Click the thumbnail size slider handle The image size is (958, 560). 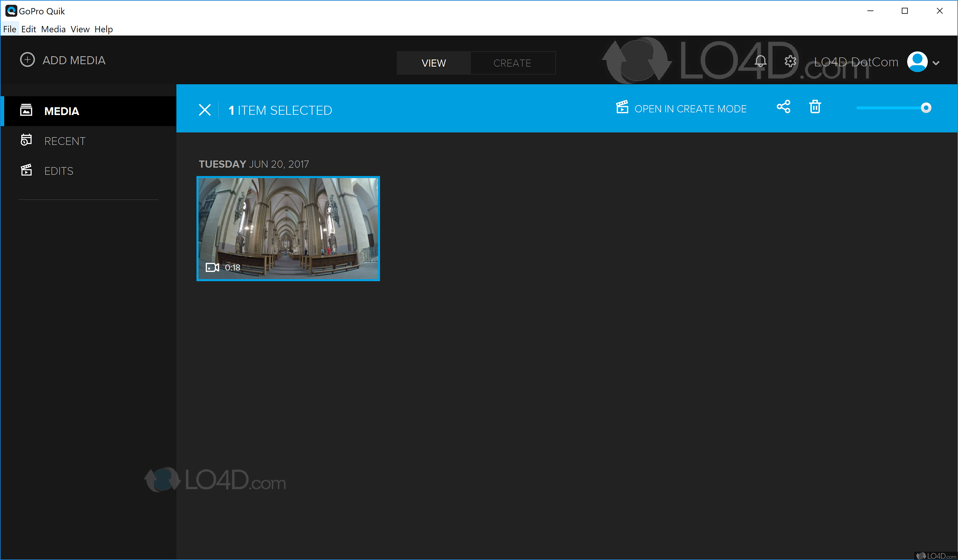(926, 108)
